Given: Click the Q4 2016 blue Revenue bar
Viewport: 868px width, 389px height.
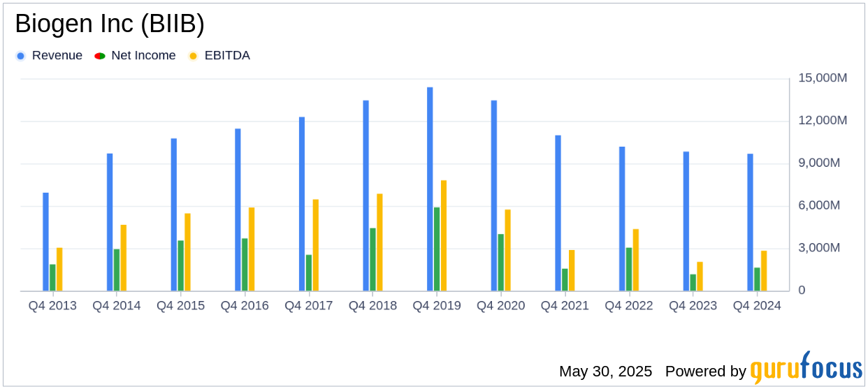Looking at the screenshot, I should pyautogui.click(x=238, y=210).
